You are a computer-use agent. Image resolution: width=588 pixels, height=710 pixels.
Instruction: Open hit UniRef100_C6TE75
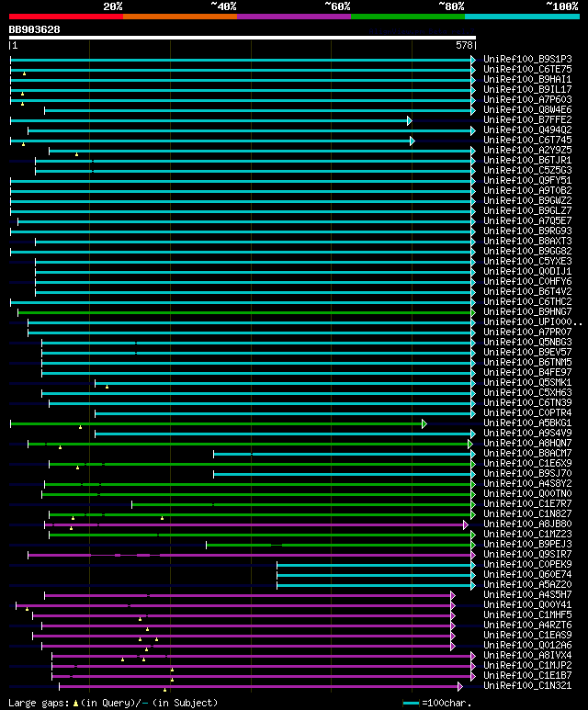527,69
